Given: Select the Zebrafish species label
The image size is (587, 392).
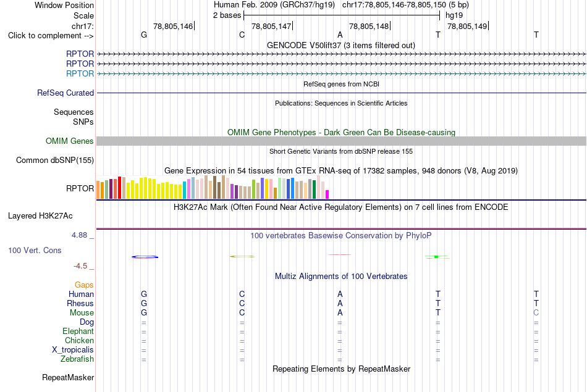Looking at the screenshot, I should tap(77, 359).
